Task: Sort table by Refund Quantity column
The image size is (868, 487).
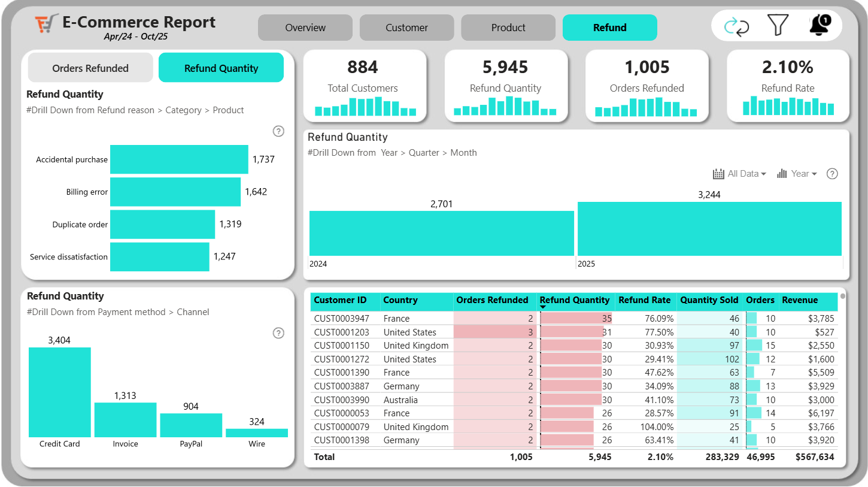Action: click(576, 301)
